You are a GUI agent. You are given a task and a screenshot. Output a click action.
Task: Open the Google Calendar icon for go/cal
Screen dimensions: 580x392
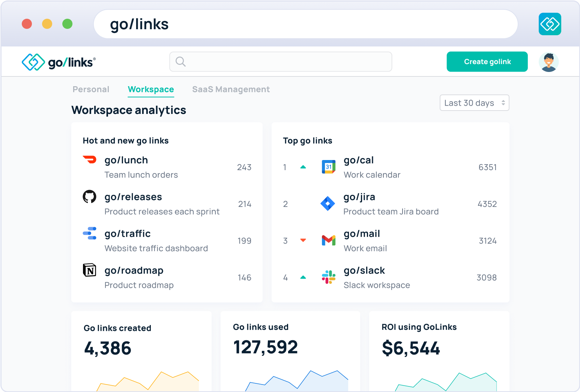[328, 167]
